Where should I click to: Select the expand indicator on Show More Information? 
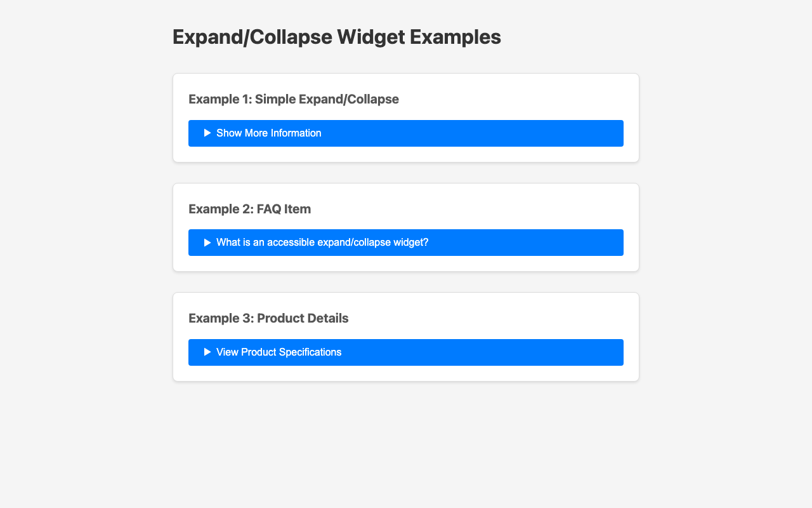(208, 134)
